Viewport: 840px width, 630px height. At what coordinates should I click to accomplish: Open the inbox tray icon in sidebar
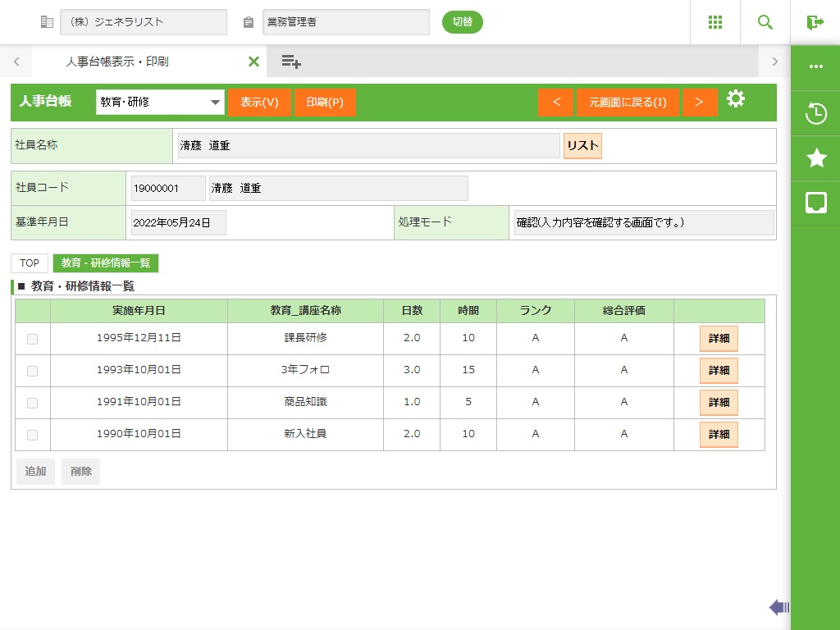(x=815, y=203)
